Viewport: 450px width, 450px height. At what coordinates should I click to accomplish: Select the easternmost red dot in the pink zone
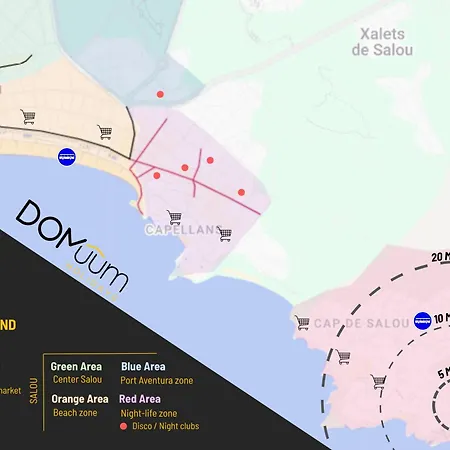242,192
